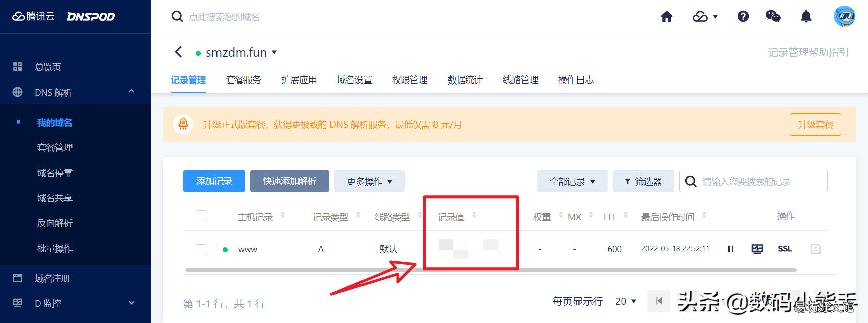
Task: Click the 域名注册 sidebar icon
Action: 18,278
